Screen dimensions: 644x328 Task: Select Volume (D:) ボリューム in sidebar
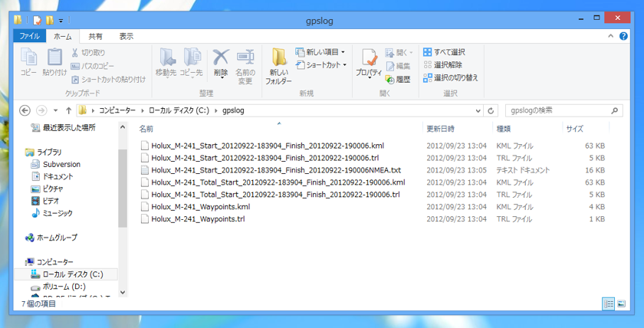(59, 287)
